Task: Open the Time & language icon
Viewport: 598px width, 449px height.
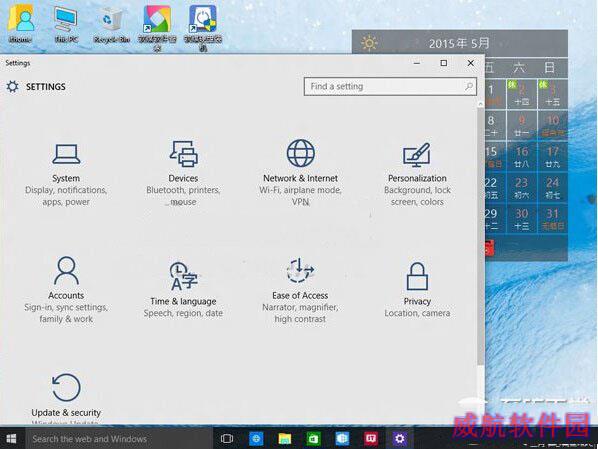Action: click(183, 276)
